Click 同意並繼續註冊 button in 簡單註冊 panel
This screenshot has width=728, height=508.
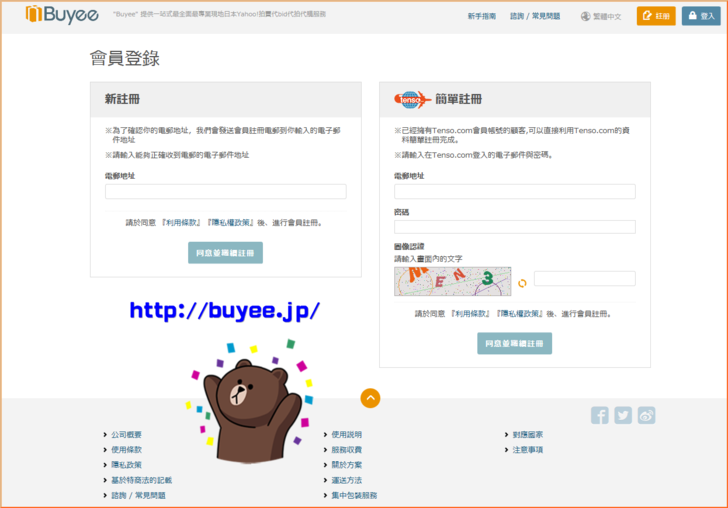tap(514, 343)
